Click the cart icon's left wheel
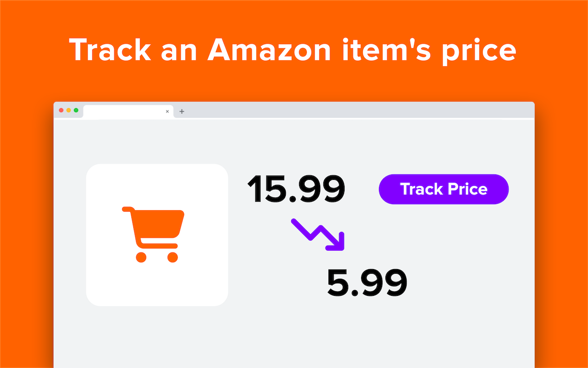588x368 pixels. [141, 257]
